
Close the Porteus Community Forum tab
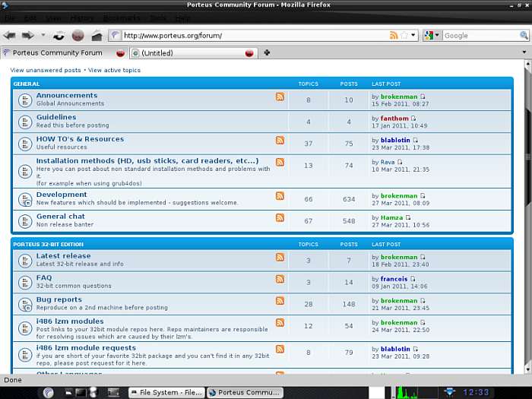click(120, 53)
